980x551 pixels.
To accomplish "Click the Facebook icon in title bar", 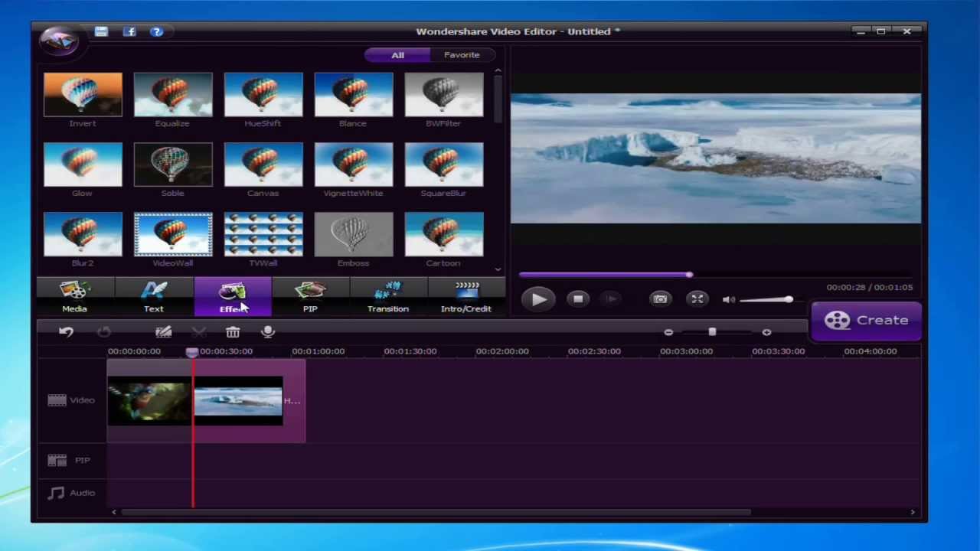I will point(129,31).
